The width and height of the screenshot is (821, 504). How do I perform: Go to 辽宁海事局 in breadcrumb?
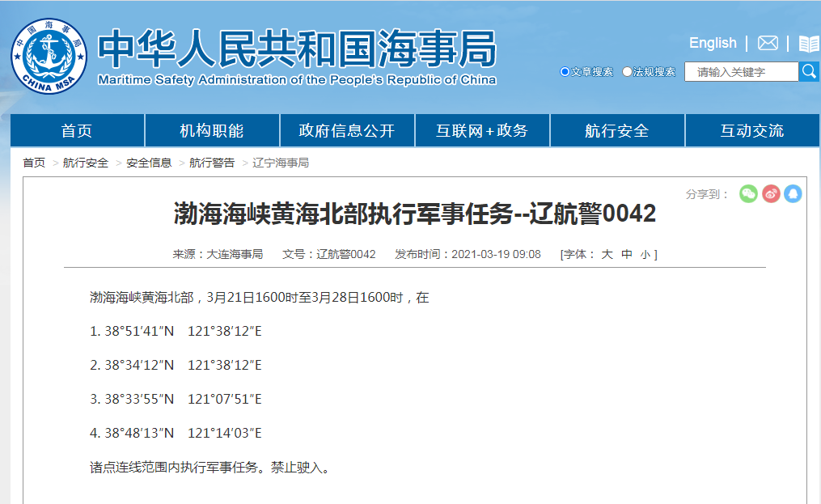click(x=281, y=163)
